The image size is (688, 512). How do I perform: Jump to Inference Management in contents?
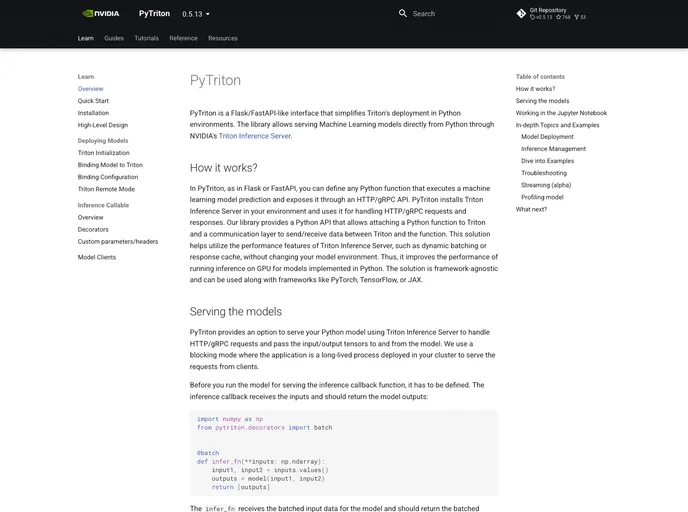click(553, 149)
